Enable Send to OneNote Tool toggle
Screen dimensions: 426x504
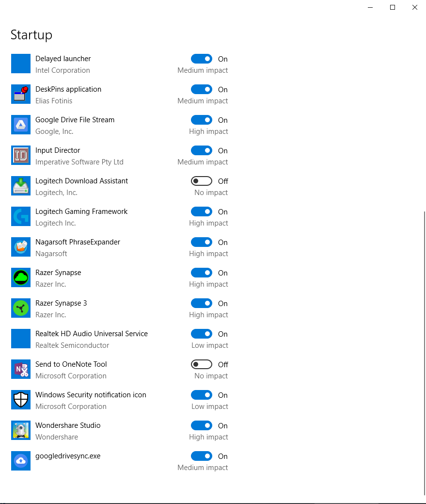point(202,364)
